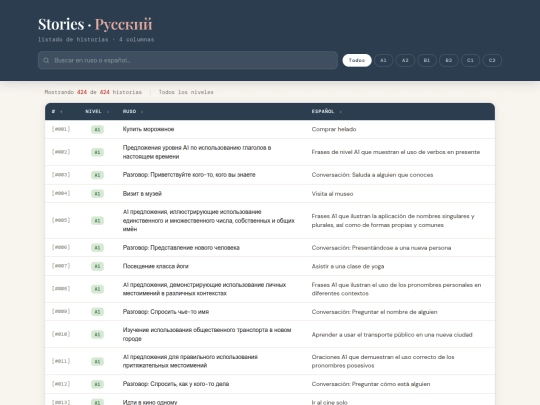
Task: Select 'Oraciones A1 que demuestran' cell
Action: point(383,361)
